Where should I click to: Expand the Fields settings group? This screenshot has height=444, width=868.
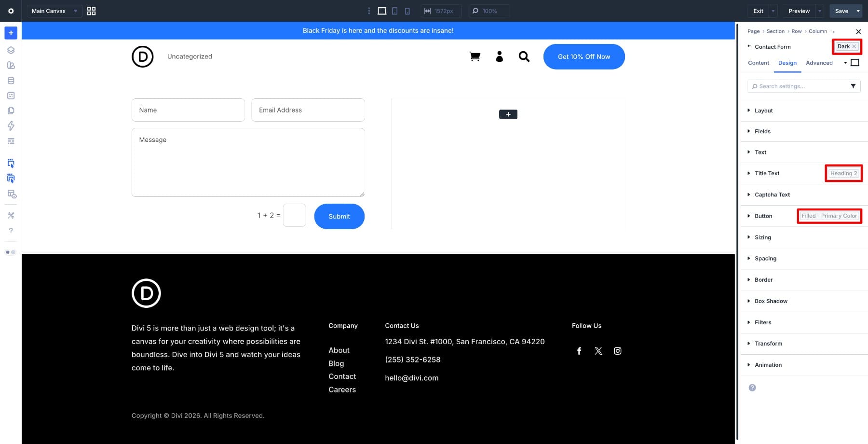click(x=804, y=131)
